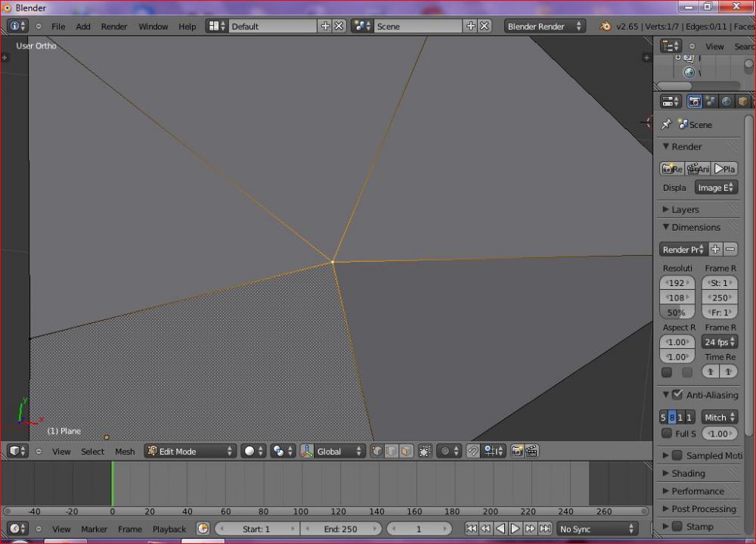Click the Render image button
756x544 pixels.
coord(671,169)
